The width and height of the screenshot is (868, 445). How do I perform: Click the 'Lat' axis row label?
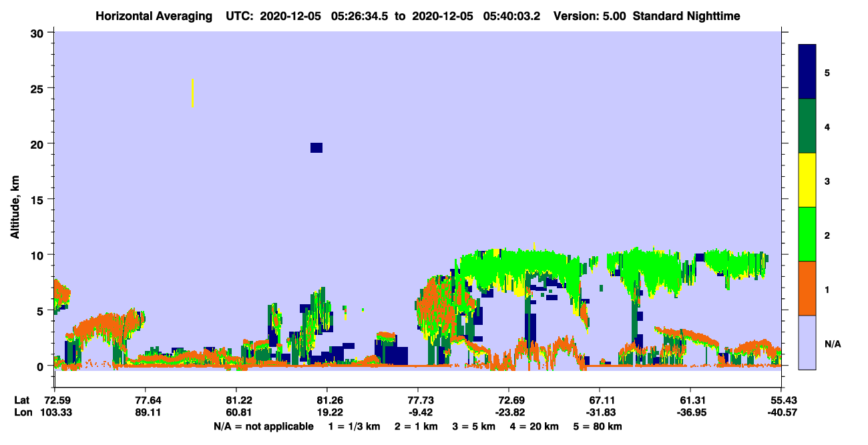[x=22, y=400]
